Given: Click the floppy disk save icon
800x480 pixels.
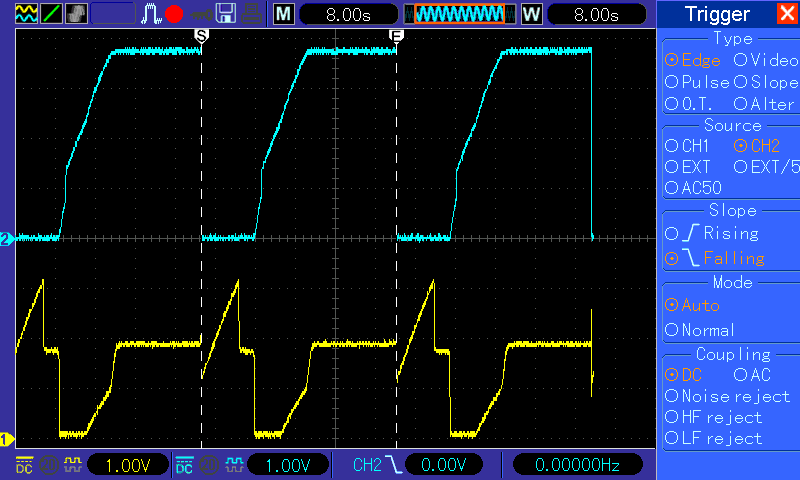Looking at the screenshot, I should [x=226, y=14].
